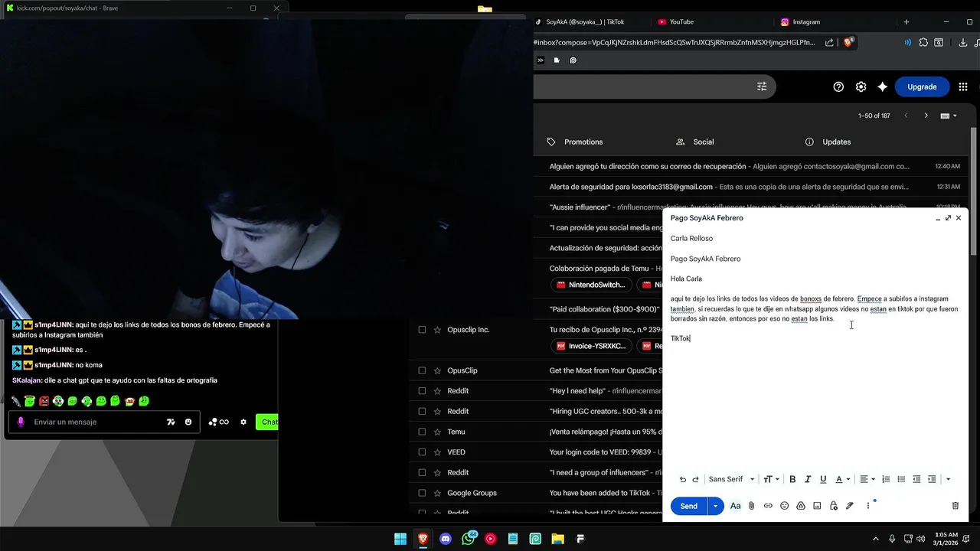Viewport: 980px width, 551px height.
Task: Open Gmail settings gear
Action: point(861,86)
